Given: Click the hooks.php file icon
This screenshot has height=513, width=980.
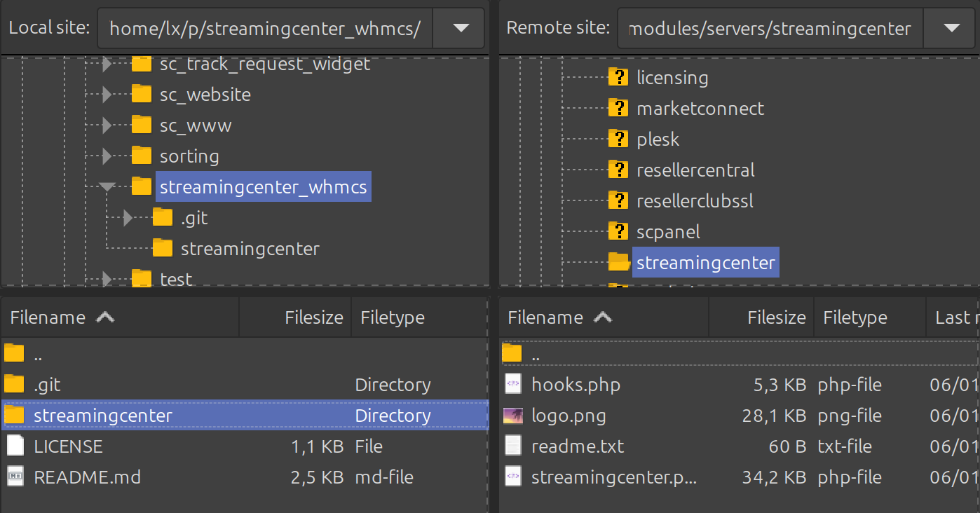Looking at the screenshot, I should (x=513, y=385).
